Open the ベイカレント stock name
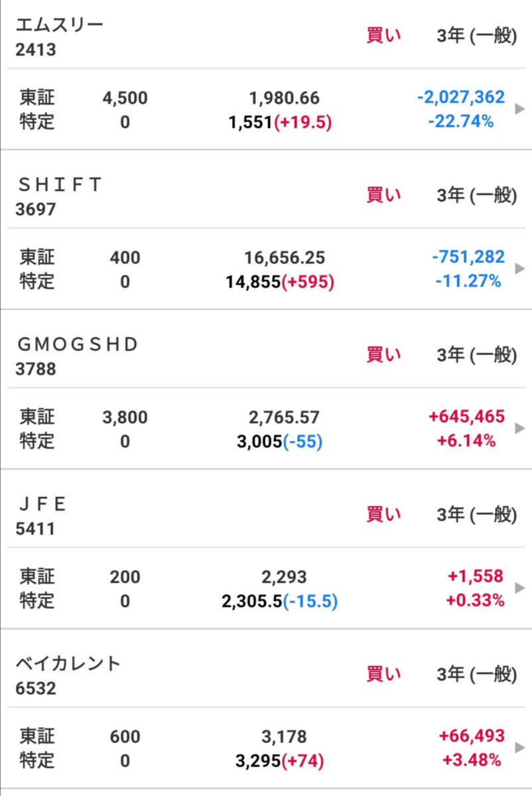 [x=68, y=664]
